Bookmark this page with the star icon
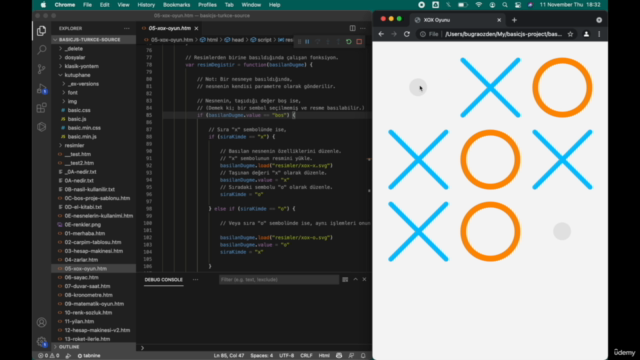The height and width of the screenshot is (360, 640). (x=570, y=34)
